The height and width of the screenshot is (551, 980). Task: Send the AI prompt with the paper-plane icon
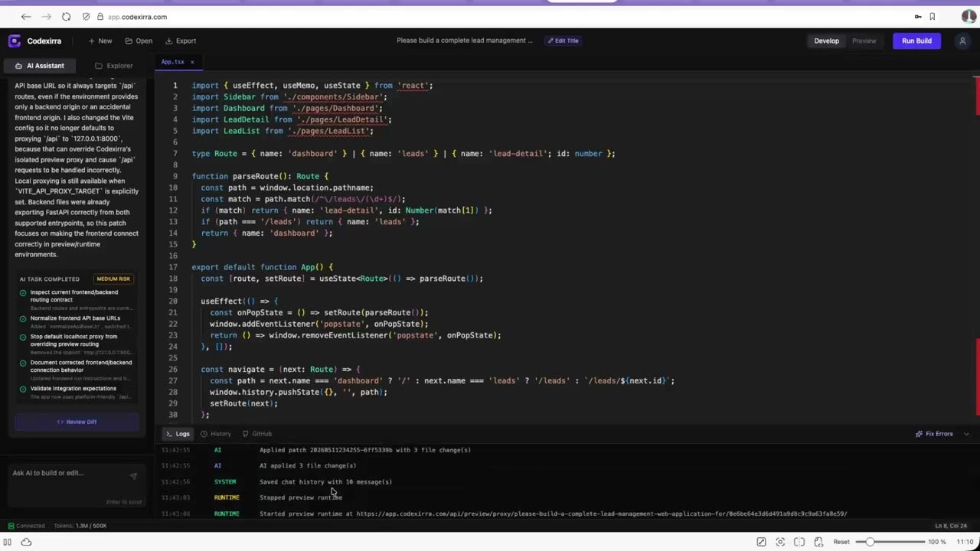[133, 476]
